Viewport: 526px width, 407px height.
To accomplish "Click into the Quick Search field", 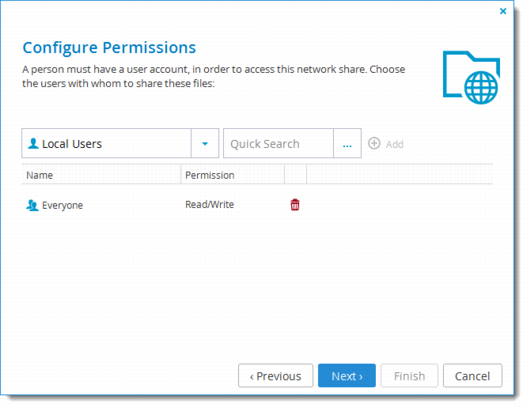I will coord(278,143).
